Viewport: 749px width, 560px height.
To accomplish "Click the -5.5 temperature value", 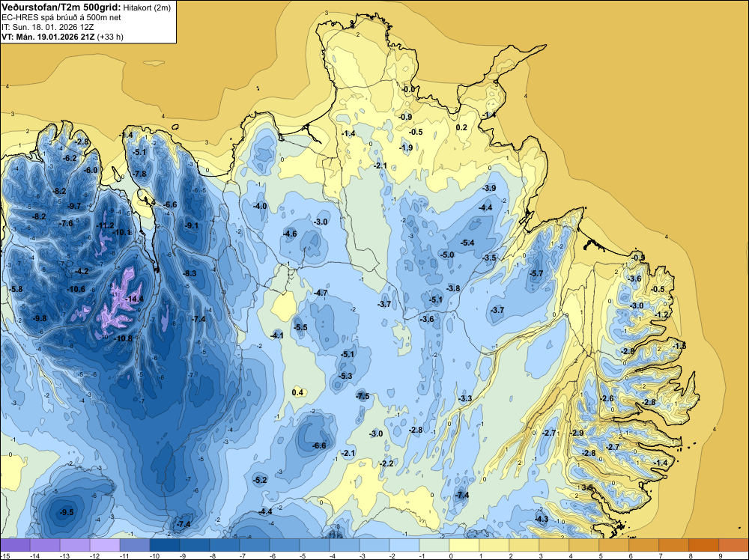I will pos(300,327).
